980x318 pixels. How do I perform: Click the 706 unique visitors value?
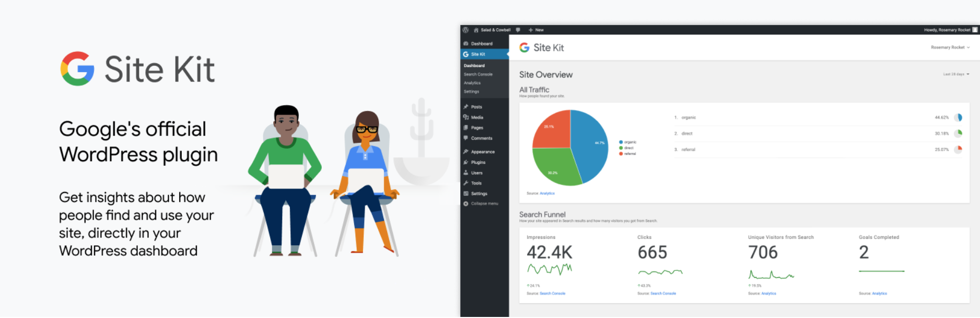(763, 253)
